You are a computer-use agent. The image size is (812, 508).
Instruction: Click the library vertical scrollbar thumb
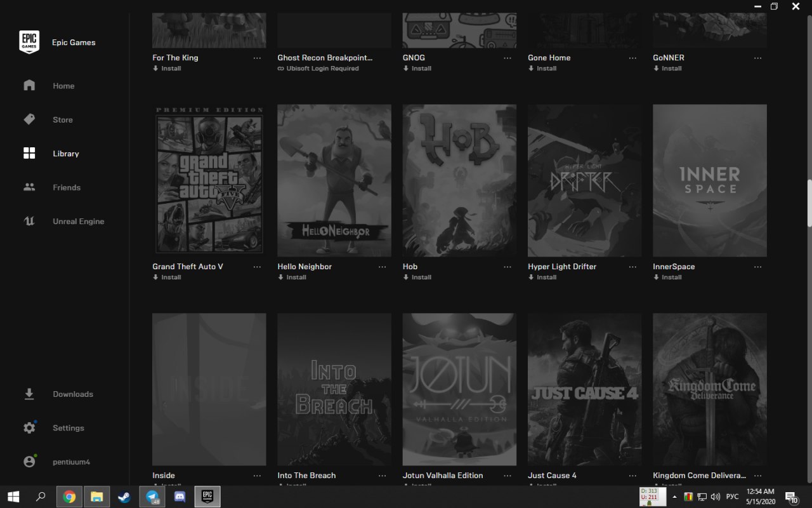pos(809,202)
